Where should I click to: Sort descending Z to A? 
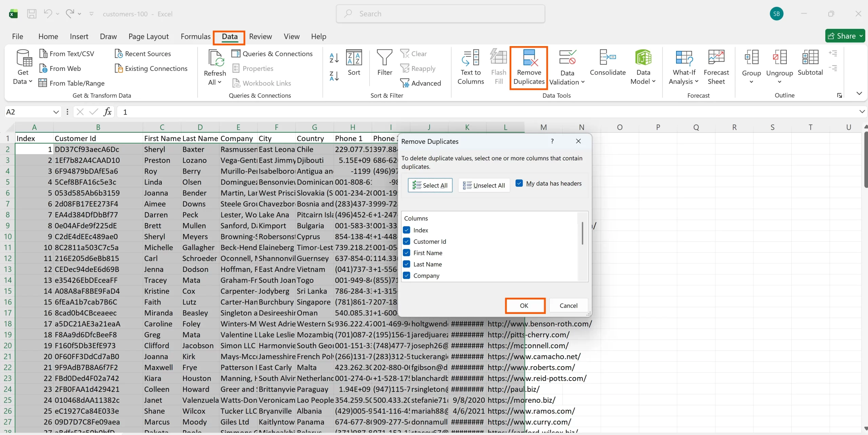point(334,76)
